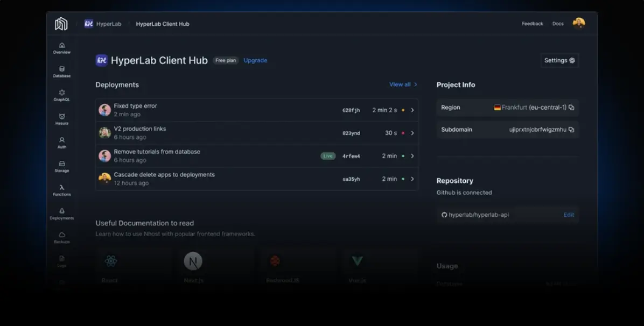Click the HyperLab workspace icon in the breadcrumb

pyautogui.click(x=89, y=24)
